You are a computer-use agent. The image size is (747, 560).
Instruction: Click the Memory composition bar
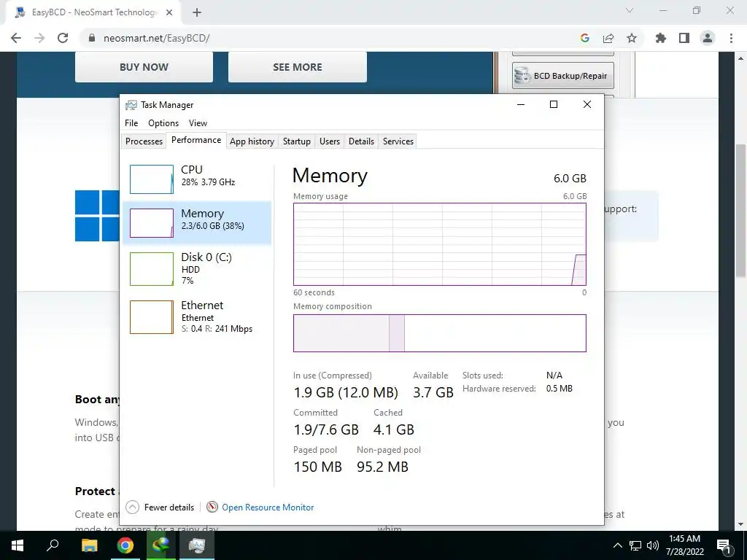point(439,332)
